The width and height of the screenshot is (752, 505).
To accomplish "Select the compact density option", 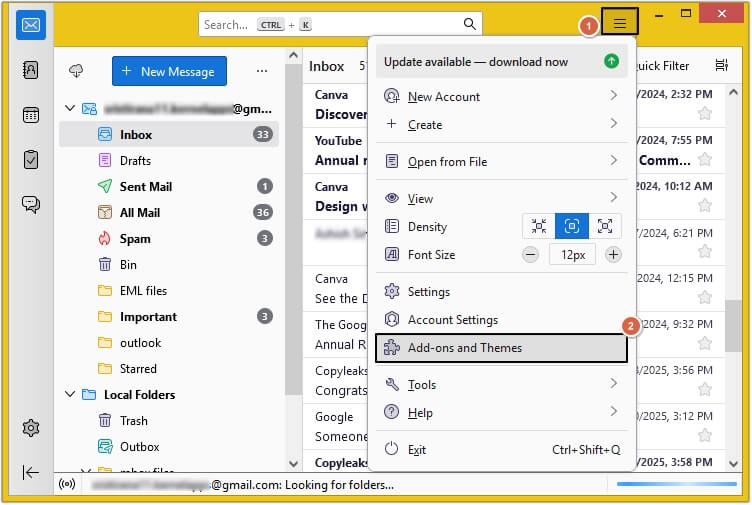I will 539,226.
